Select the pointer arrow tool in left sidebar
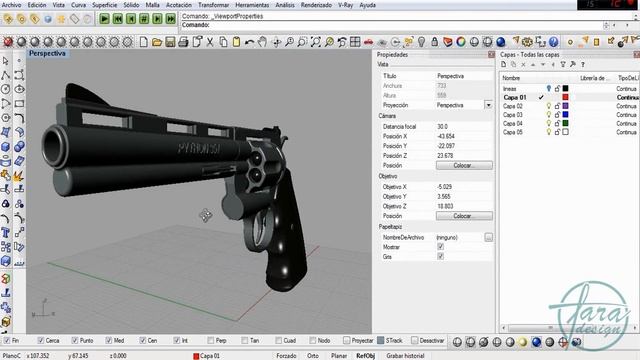Screen dimensions: 640x360 pyautogui.click(x=6, y=61)
